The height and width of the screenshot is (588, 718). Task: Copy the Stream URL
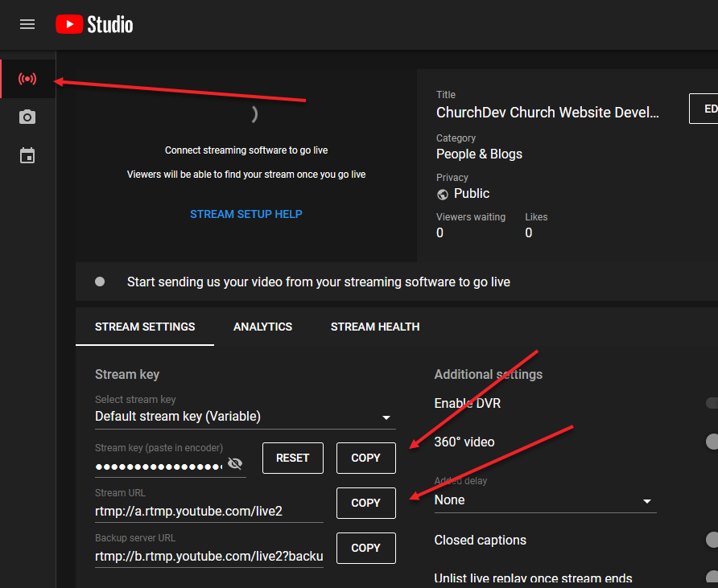click(x=366, y=503)
